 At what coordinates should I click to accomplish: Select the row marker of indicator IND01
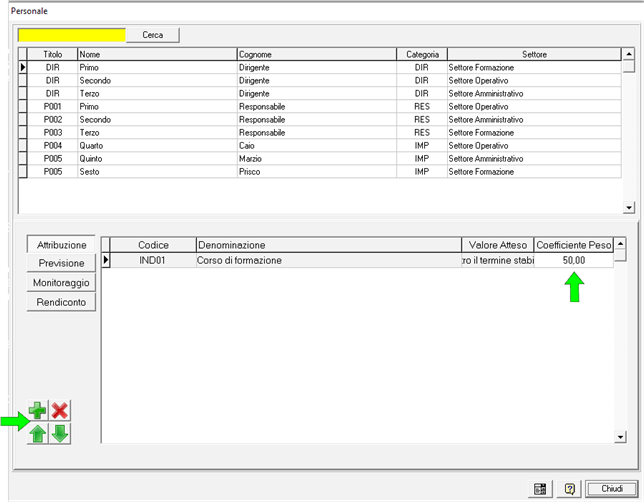(106, 260)
